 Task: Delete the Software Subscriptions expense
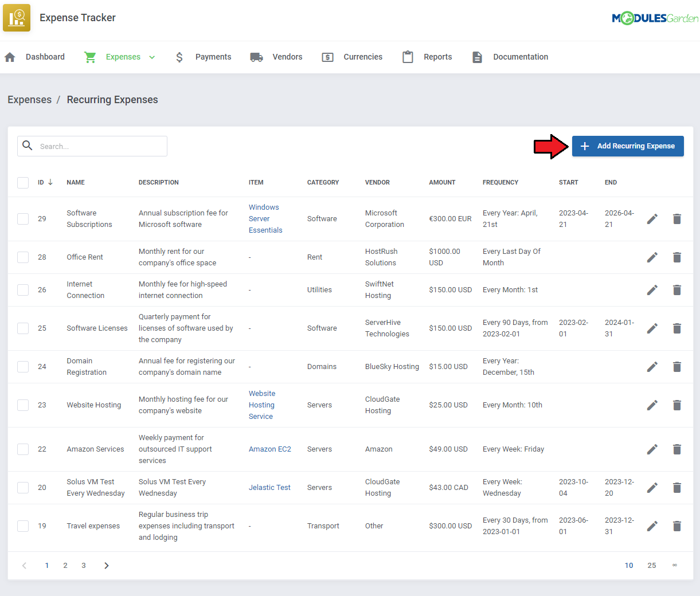click(x=677, y=219)
